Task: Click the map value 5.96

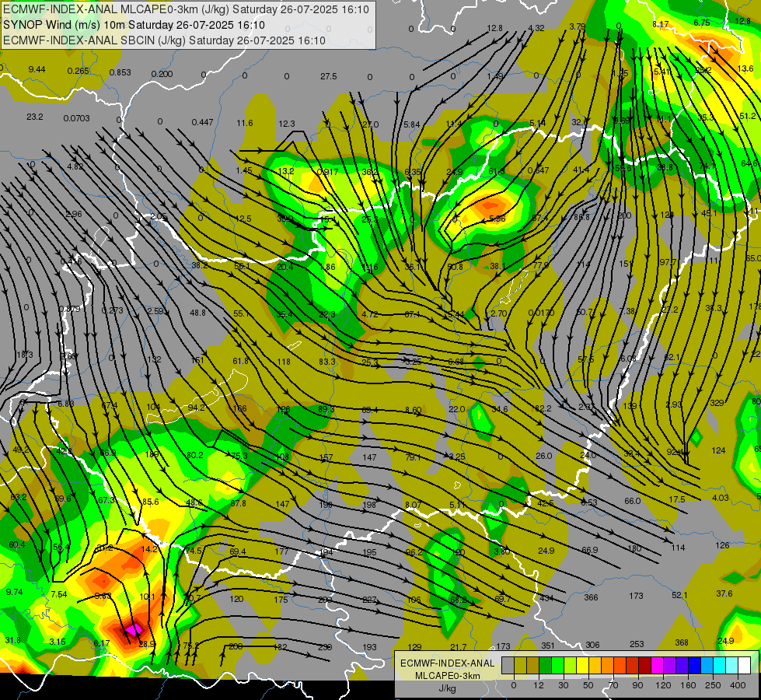Action: [497, 219]
